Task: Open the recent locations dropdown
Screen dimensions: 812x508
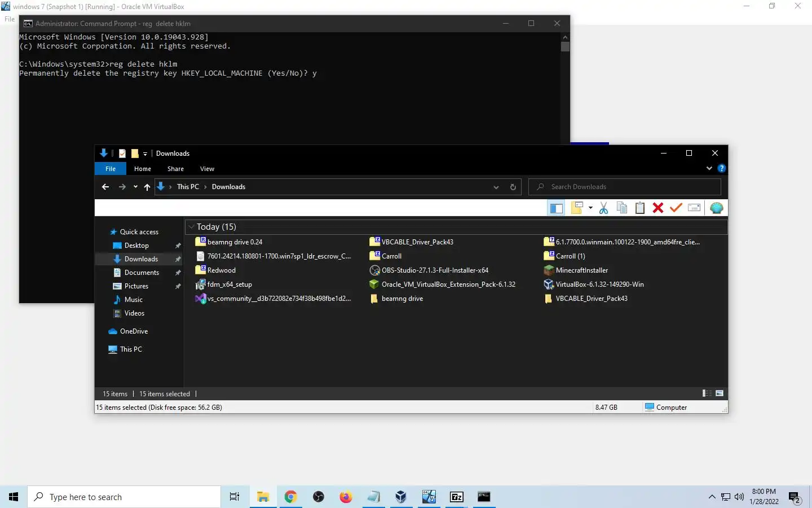Action: point(135,187)
